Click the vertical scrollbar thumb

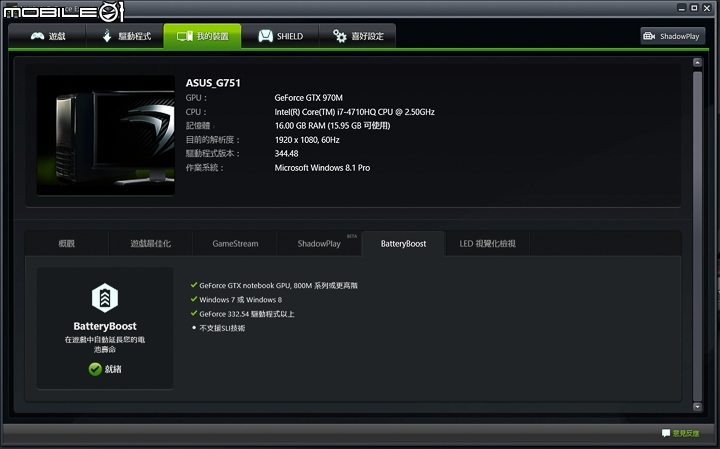[698, 235]
